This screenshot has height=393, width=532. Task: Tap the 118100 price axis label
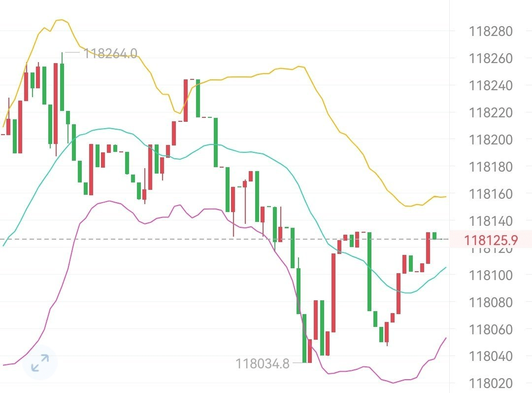pos(491,275)
